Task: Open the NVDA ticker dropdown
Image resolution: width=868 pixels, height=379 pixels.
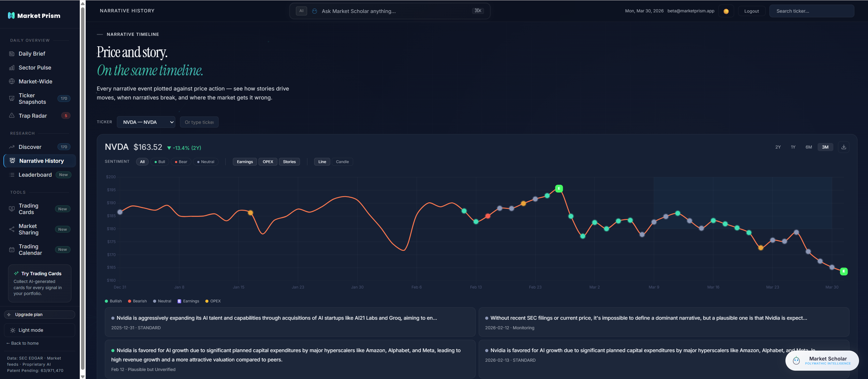Action: click(146, 122)
